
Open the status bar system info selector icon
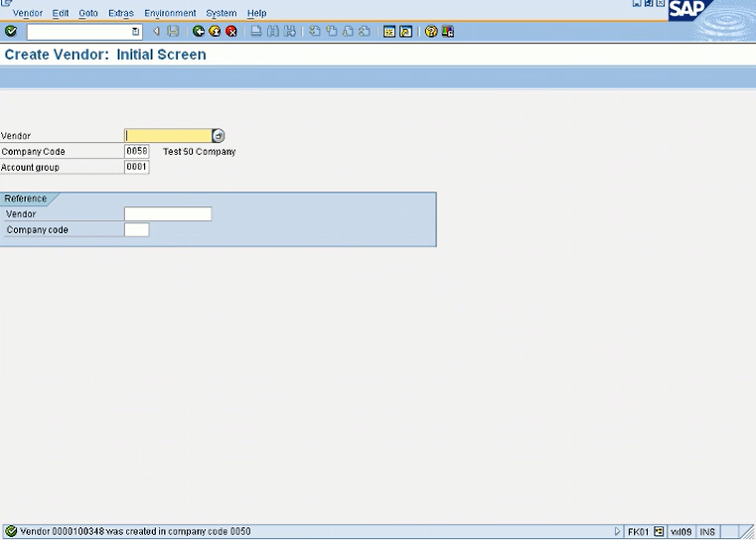pyautogui.click(x=659, y=531)
